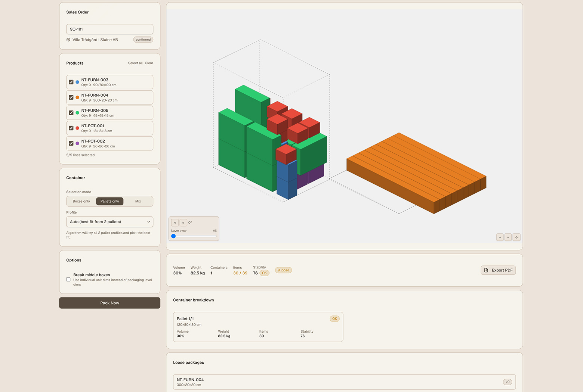
Task: Switch to Mix selection mode
Action: pyautogui.click(x=138, y=201)
